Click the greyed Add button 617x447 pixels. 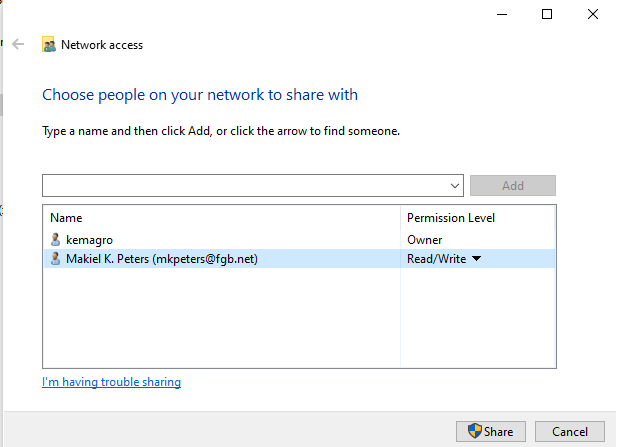512,186
